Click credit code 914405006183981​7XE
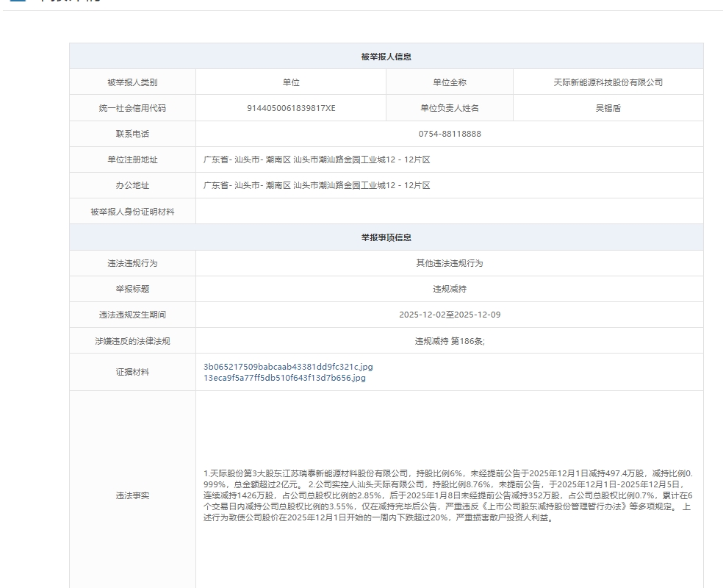The image size is (723, 588). coord(291,108)
